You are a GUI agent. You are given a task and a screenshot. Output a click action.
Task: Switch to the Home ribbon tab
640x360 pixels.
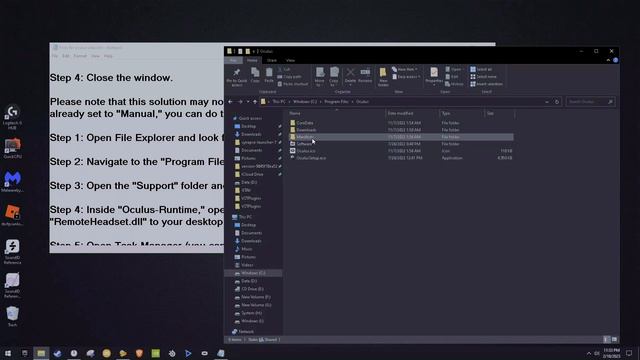click(252, 60)
